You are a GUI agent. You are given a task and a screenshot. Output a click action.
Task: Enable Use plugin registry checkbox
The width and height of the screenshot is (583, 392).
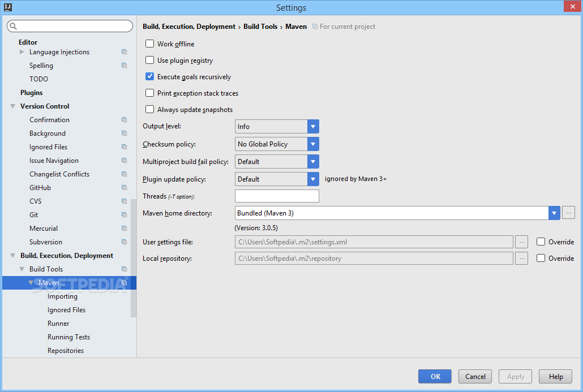[149, 60]
